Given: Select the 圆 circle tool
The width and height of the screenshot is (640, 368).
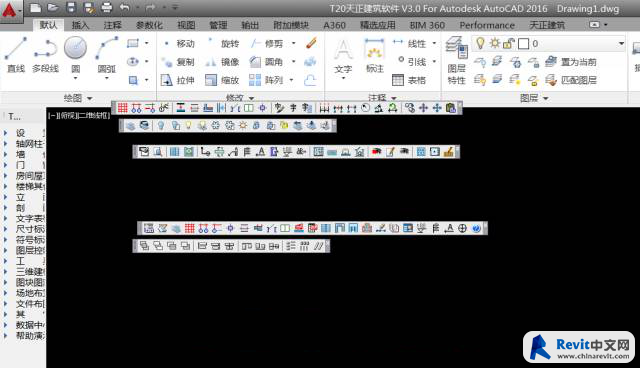Looking at the screenshot, I should pos(76,54).
